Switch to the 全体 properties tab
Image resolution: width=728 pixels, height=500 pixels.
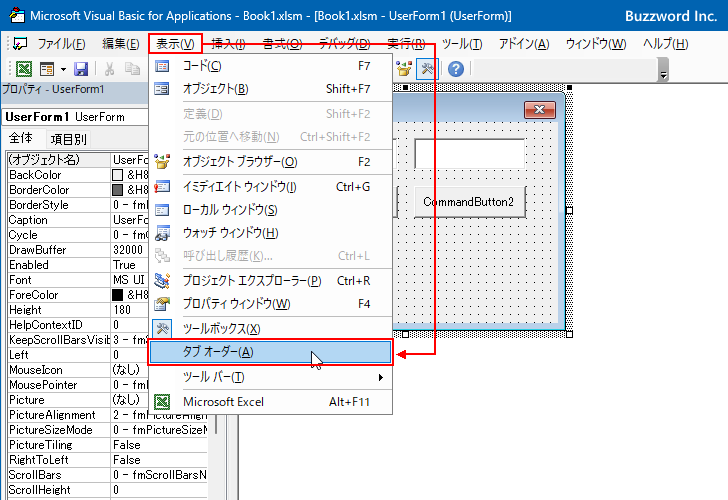[x=21, y=138]
